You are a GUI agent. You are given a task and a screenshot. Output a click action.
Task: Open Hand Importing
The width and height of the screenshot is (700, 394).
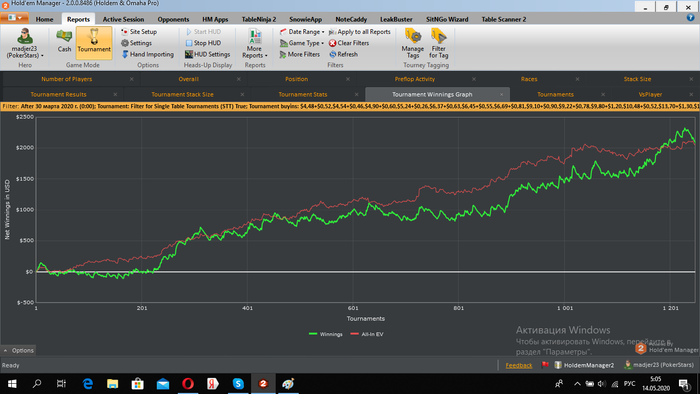148,54
